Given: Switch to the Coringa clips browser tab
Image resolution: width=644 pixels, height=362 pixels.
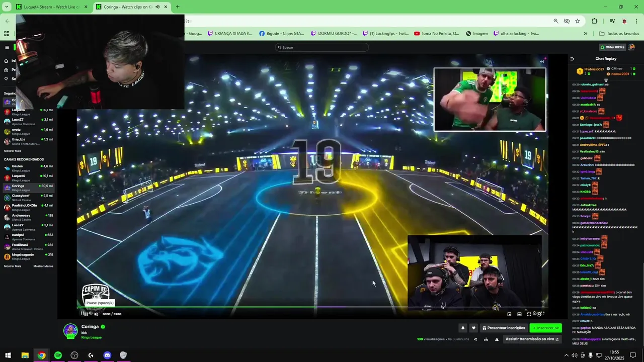Looking at the screenshot, I should coord(132,7).
